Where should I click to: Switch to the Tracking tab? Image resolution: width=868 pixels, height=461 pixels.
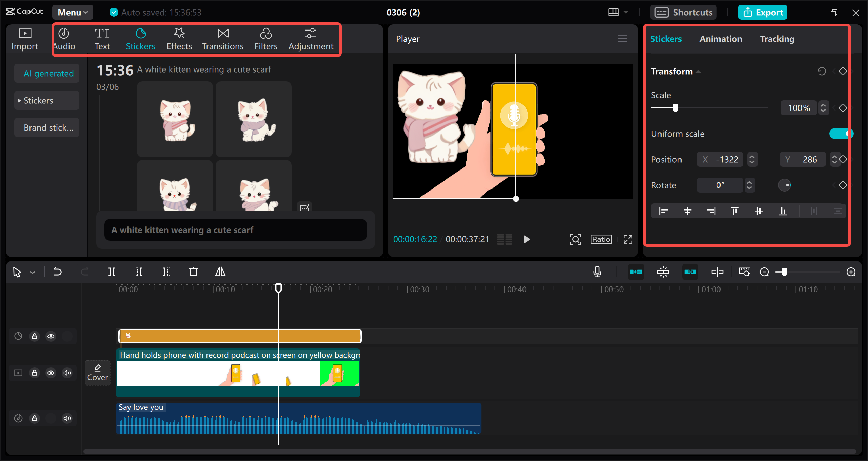click(777, 39)
